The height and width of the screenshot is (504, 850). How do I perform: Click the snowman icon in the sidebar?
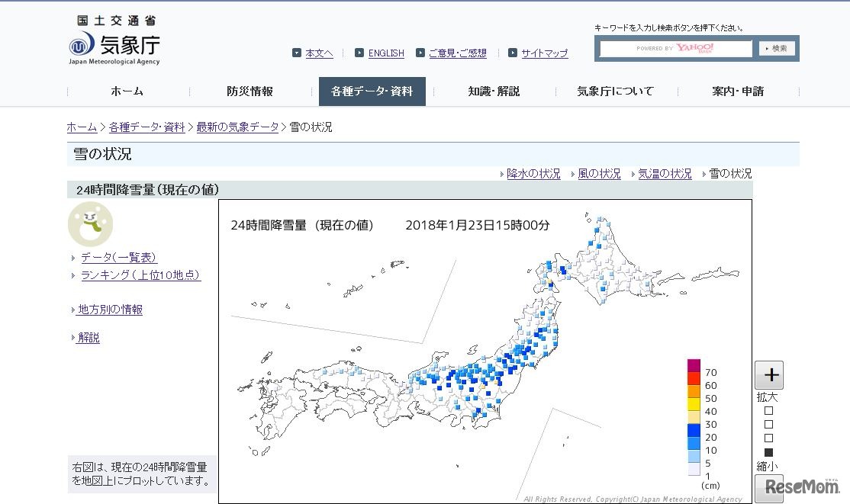tap(90, 224)
